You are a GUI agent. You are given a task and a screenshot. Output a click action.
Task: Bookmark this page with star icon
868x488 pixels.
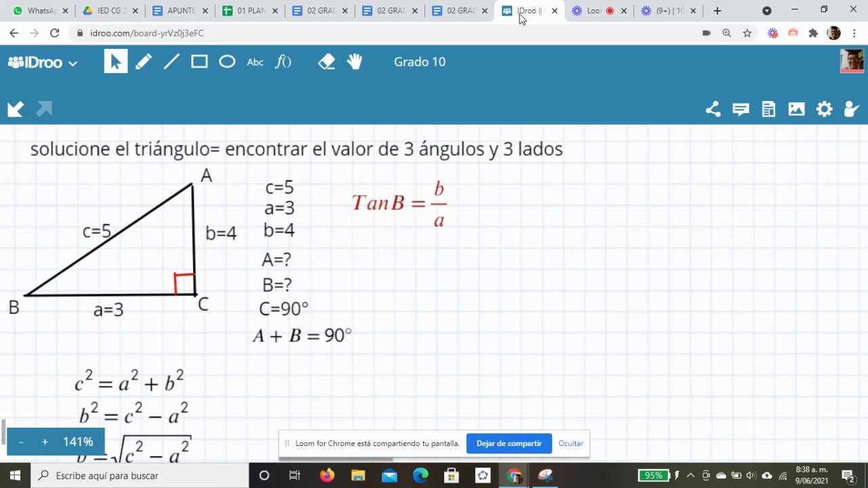(747, 33)
